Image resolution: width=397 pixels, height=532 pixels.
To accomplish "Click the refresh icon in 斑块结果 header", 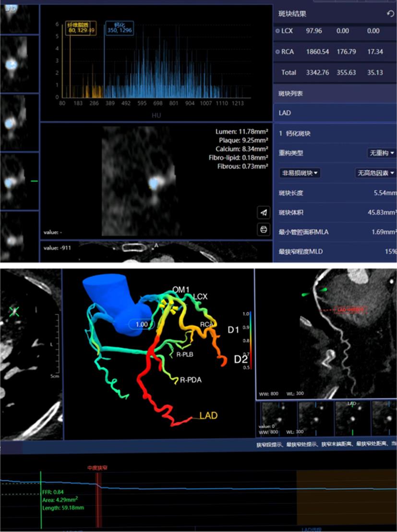I will (x=390, y=14).
